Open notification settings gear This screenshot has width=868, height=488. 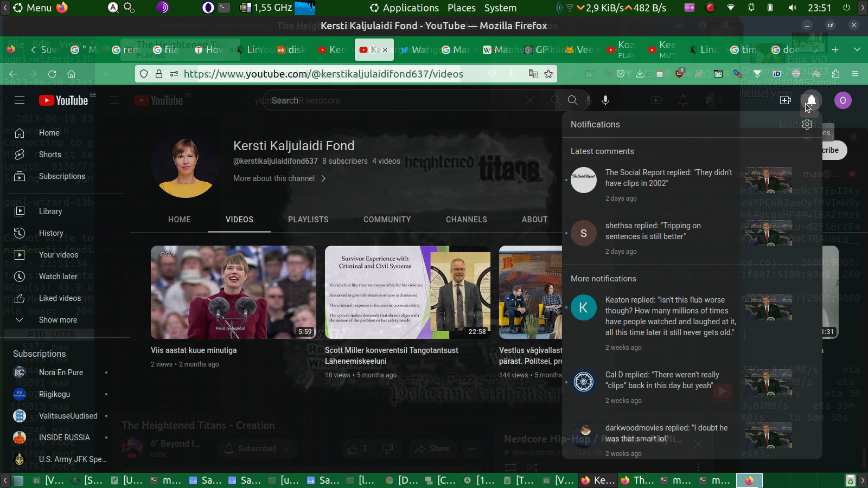[807, 124]
